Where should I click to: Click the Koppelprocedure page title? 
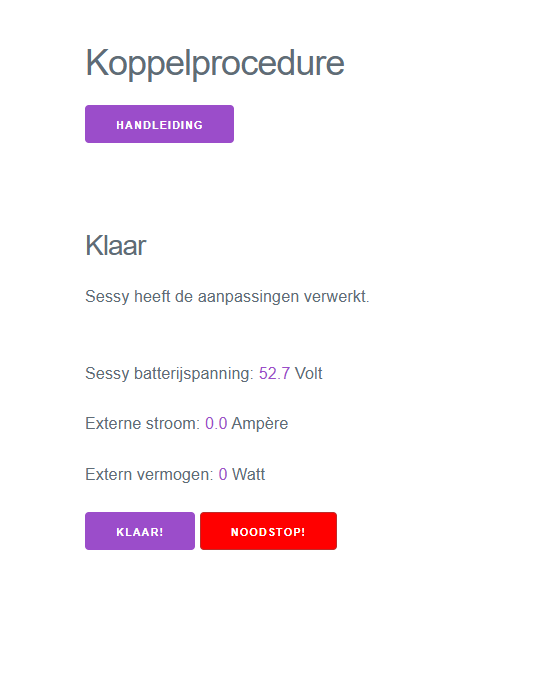[215, 63]
